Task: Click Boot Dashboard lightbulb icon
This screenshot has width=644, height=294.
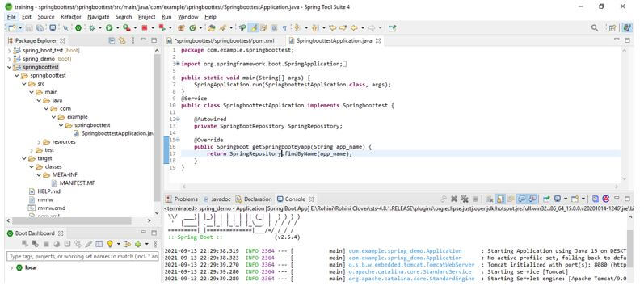Action: pos(110,244)
